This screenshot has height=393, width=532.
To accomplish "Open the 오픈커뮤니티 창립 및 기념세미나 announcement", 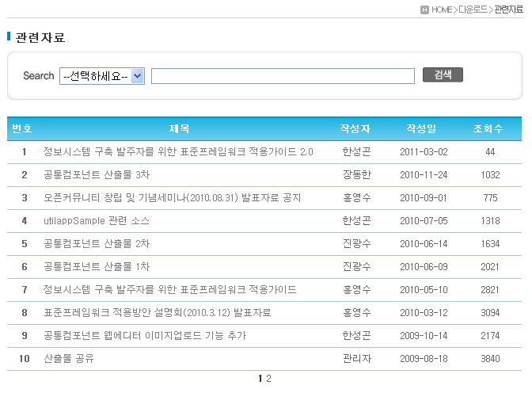I will pyautogui.click(x=172, y=197).
